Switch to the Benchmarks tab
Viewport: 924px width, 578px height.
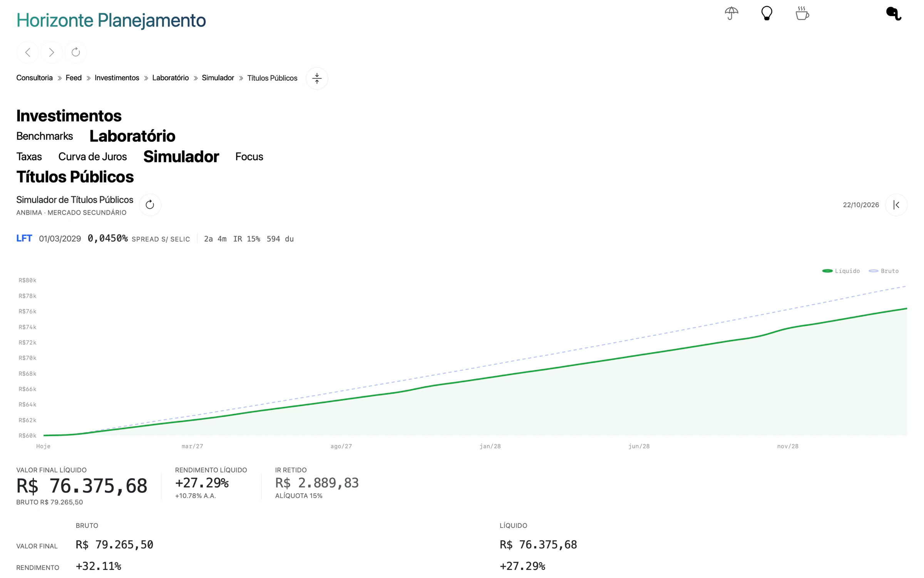tap(45, 136)
